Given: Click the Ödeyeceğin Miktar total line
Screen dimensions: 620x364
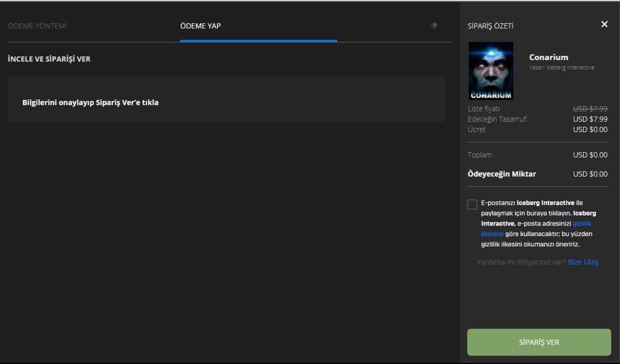Looking at the screenshot, I should (x=537, y=174).
